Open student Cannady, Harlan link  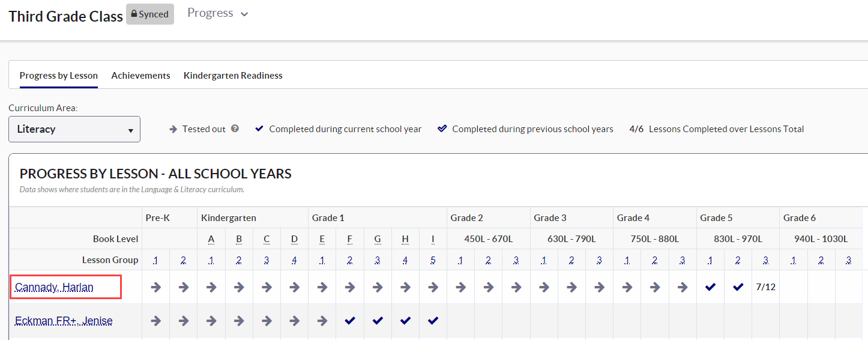55,287
